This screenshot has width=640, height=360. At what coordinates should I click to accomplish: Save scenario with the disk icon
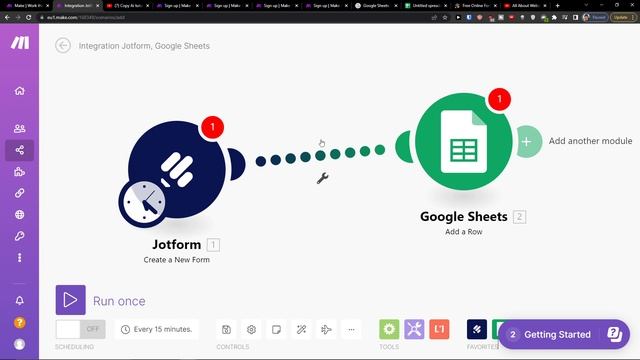click(x=226, y=329)
